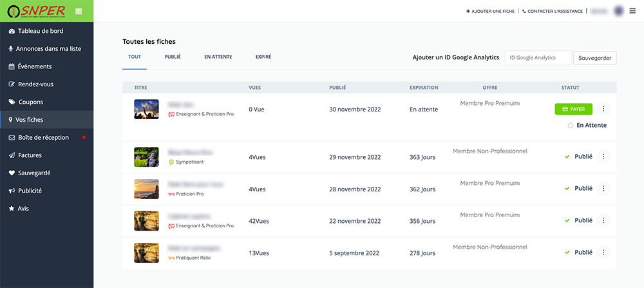Click the Coupons tag icon in sidebar
This screenshot has height=288, width=644.
tap(12, 102)
